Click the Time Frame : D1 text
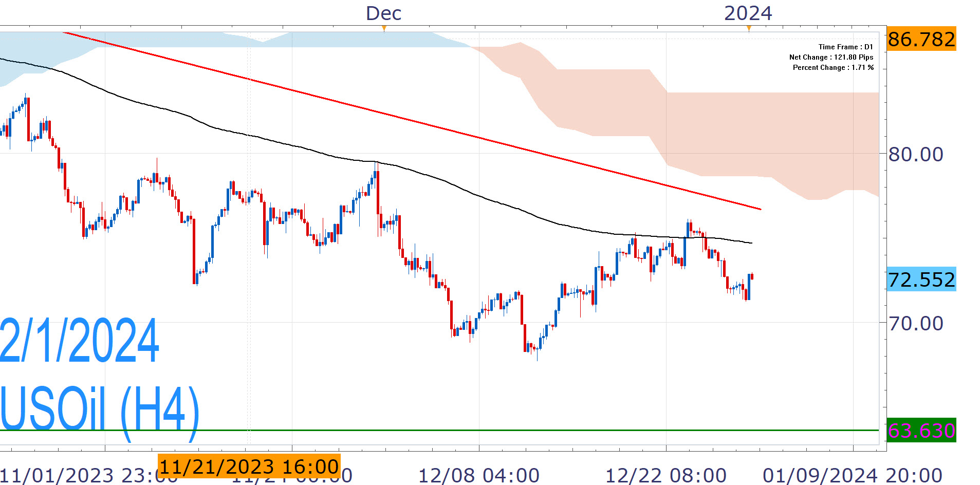980x485 pixels. [x=845, y=47]
